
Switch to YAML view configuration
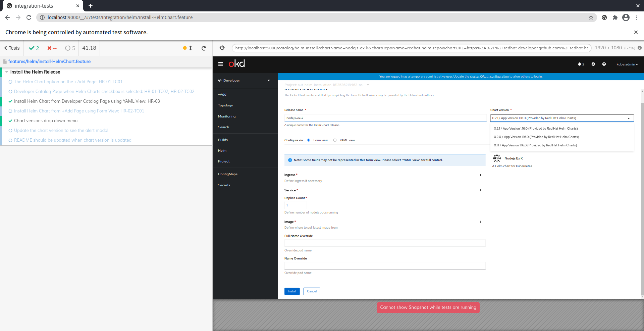(334, 140)
